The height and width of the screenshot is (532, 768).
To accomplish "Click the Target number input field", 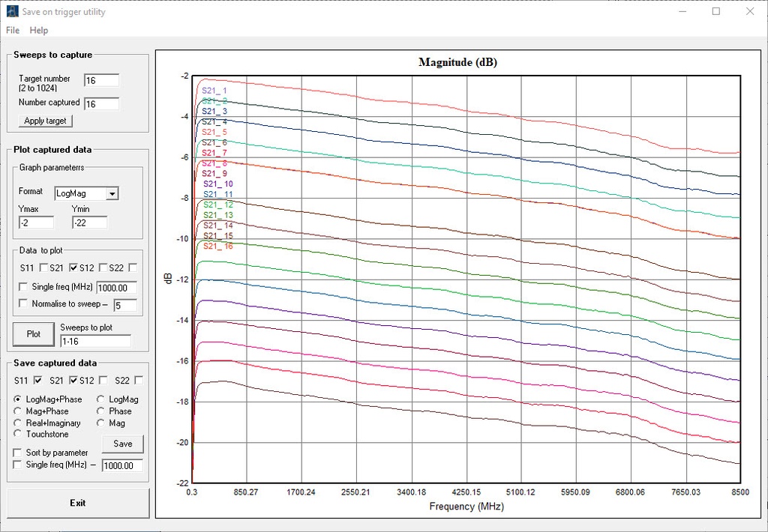I will (x=101, y=80).
